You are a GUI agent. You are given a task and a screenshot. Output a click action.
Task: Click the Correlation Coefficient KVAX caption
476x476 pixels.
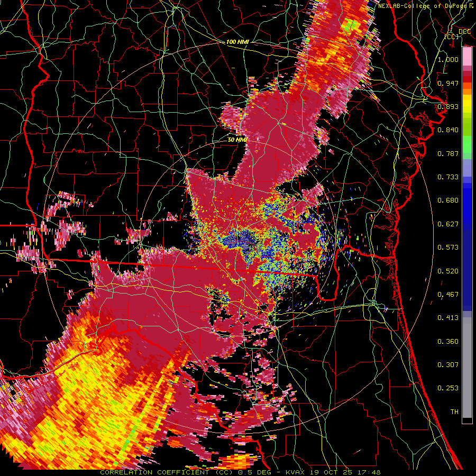240,472
